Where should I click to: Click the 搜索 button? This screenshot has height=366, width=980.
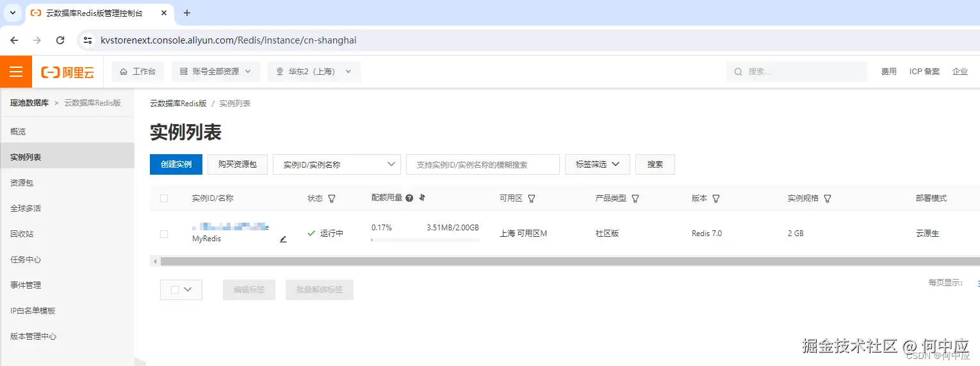[655, 164]
